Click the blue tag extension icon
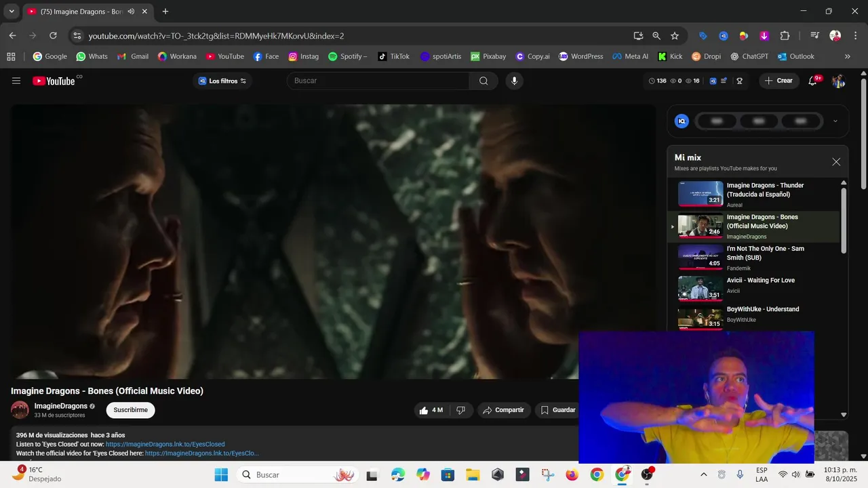This screenshot has height=488, width=868. 703,36
